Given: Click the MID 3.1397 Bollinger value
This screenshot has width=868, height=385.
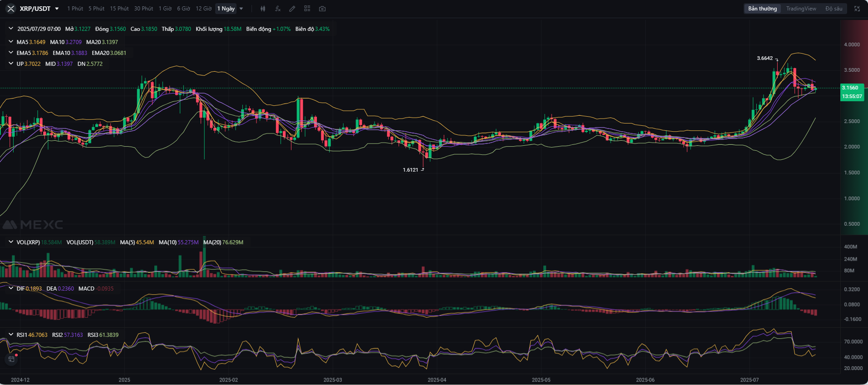Looking at the screenshot, I should click(59, 64).
